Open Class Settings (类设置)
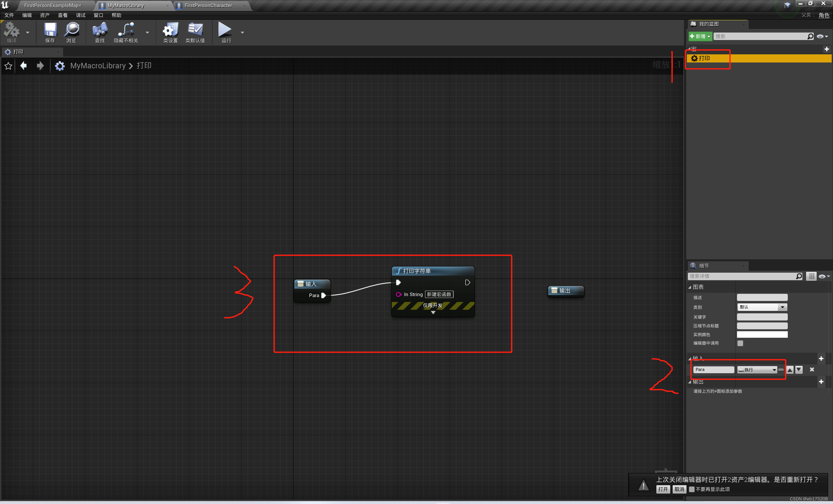 coord(171,32)
